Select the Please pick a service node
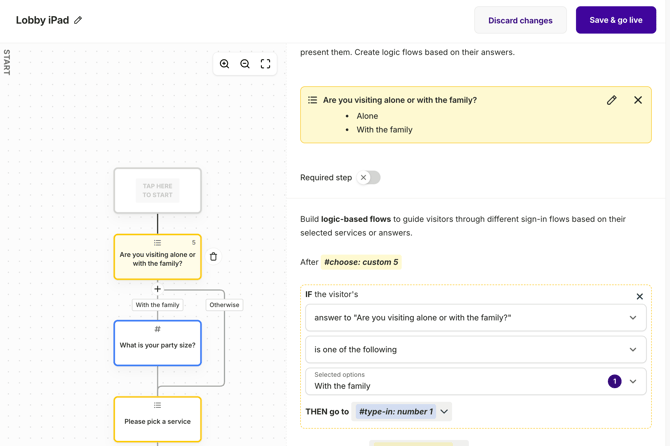Image resolution: width=670 pixels, height=446 pixels. pyautogui.click(x=157, y=419)
